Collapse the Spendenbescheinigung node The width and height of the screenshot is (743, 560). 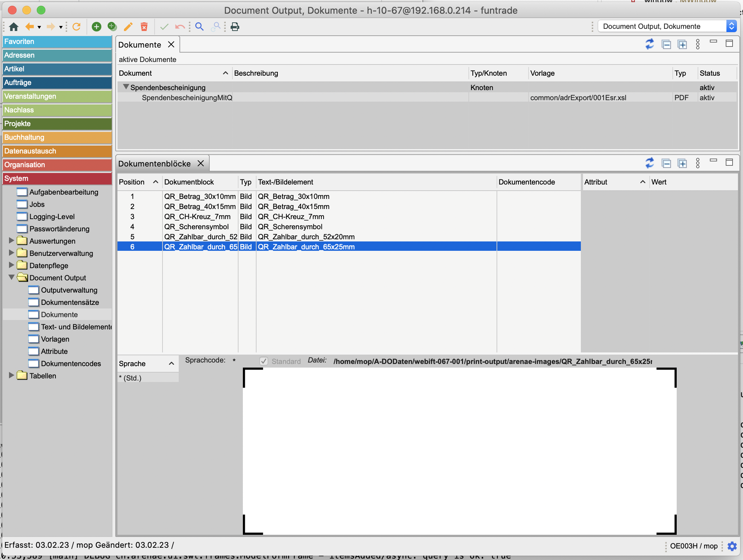coord(126,87)
